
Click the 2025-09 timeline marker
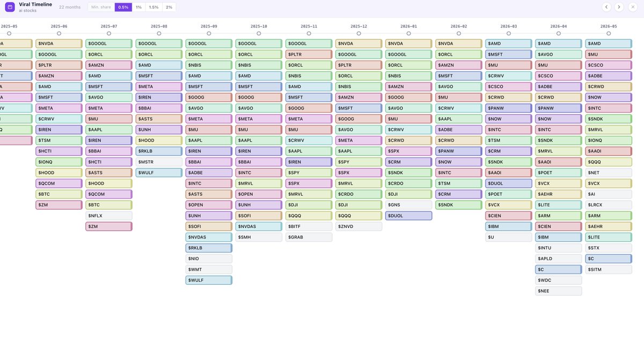(x=209, y=33)
